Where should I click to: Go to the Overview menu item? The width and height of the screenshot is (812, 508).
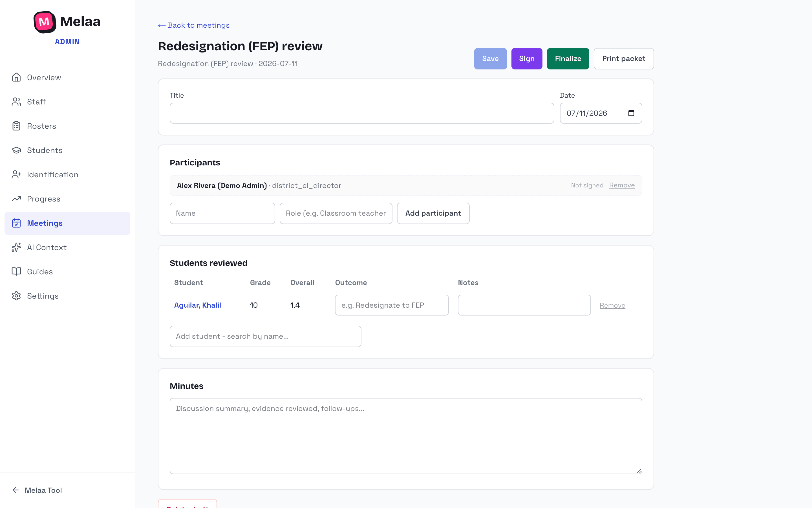click(67, 77)
